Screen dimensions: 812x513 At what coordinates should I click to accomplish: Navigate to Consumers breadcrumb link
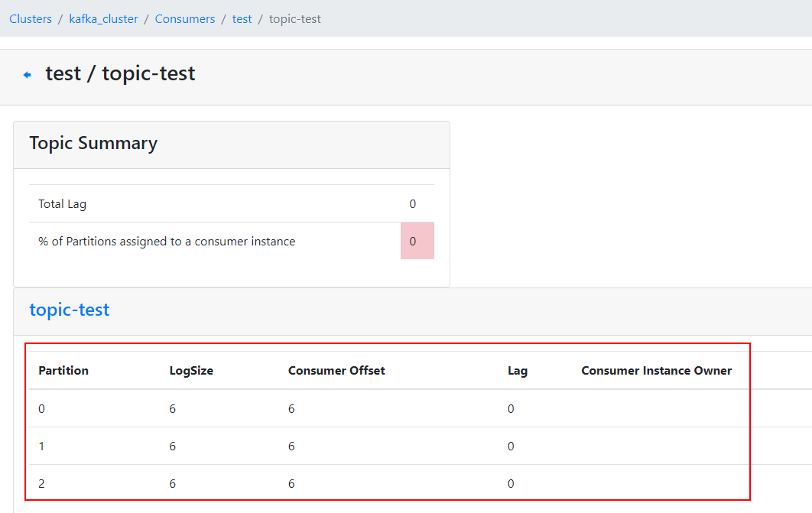(185, 19)
